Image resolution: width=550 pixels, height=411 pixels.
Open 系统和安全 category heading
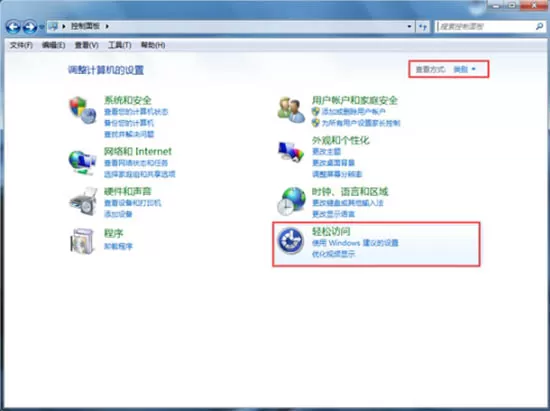[x=128, y=100]
